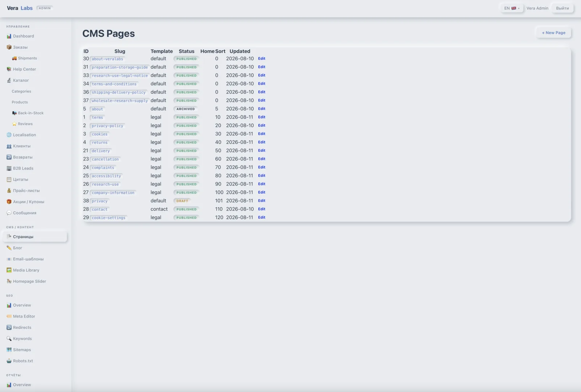Open the Reviews star icon
Screen dimensions: 581x392
(15, 124)
